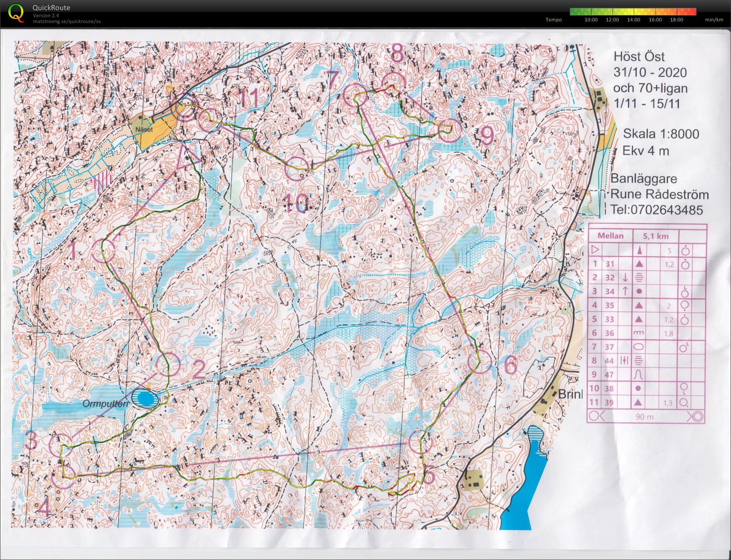The image size is (731, 560).
Task: Click the 12:00 tempo scale value
Action: click(612, 20)
